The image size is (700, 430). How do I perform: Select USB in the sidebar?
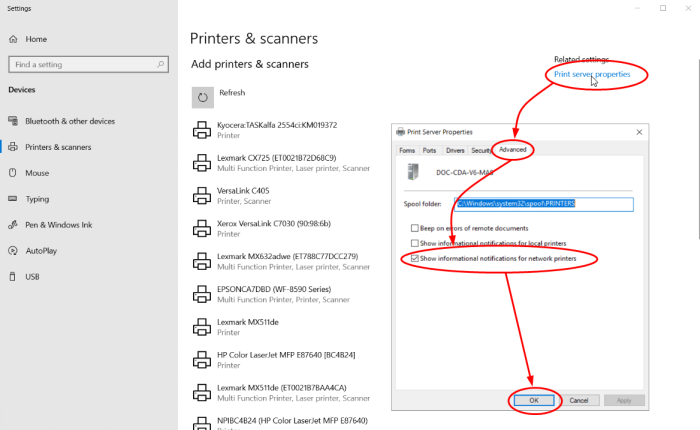32,277
